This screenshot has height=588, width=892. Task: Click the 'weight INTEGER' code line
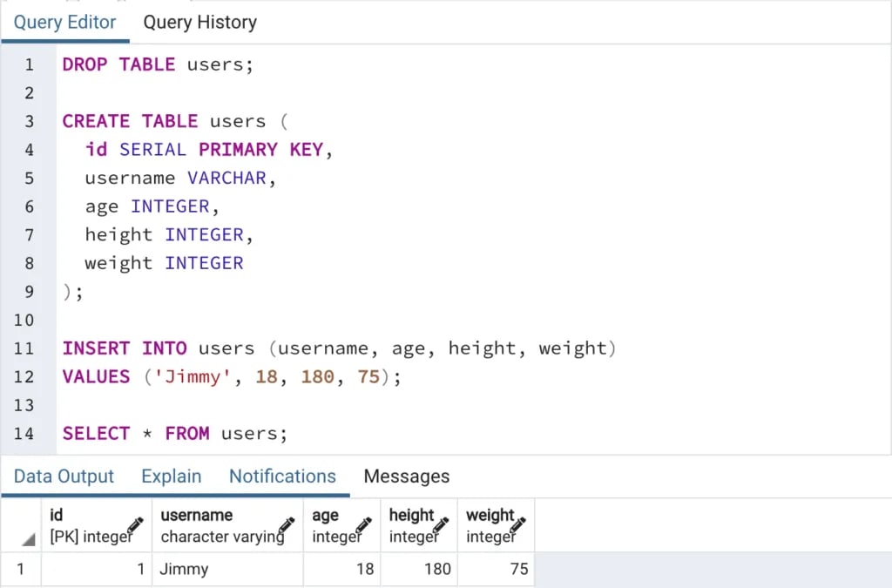pyautogui.click(x=164, y=263)
